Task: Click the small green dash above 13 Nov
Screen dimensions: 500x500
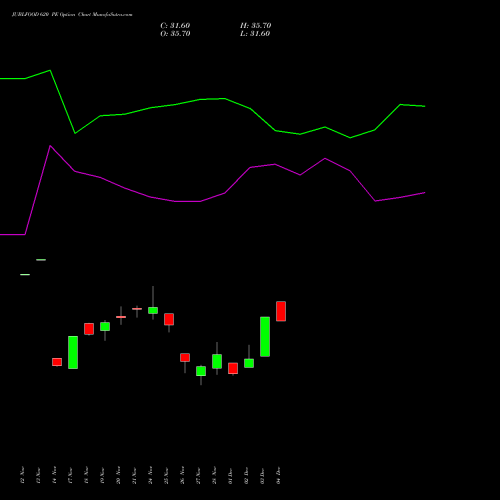Action: point(41,260)
